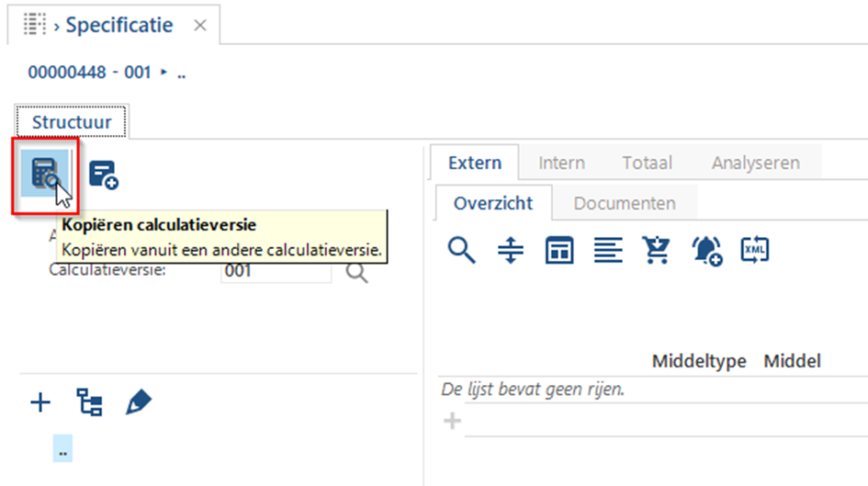Screen dimensions: 868x486
Task: Click the XML exchange icon
Action: tap(755, 250)
